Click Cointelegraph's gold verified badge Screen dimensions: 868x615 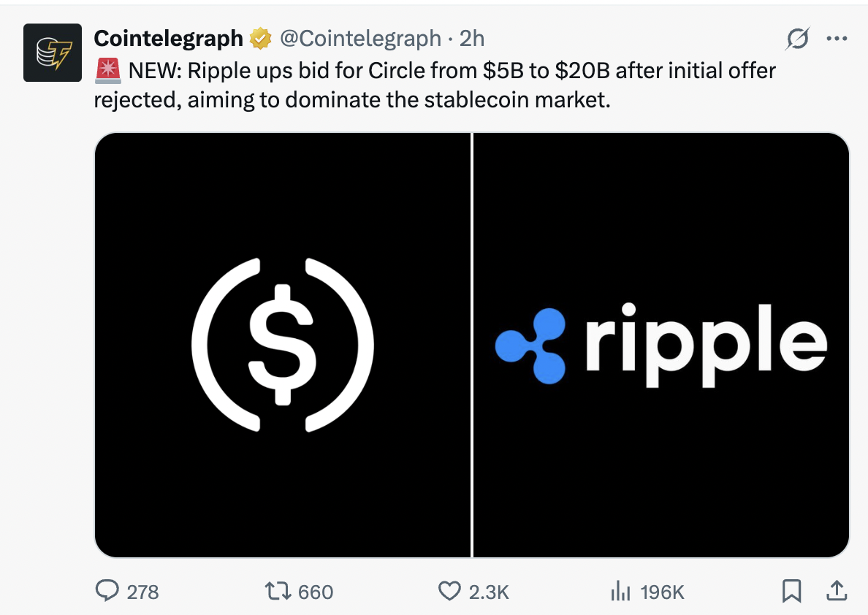259,38
